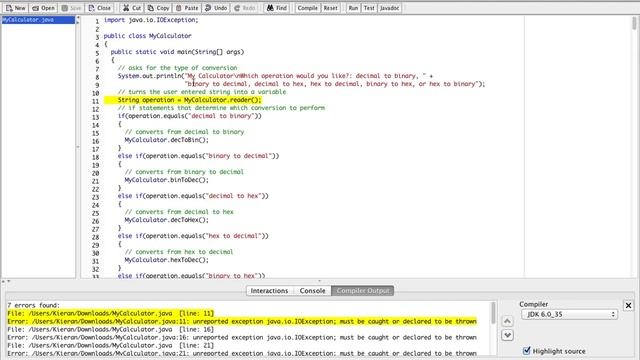The width and height of the screenshot is (640, 360).
Task: Compile the program with the Compile button
Action: [307, 8]
